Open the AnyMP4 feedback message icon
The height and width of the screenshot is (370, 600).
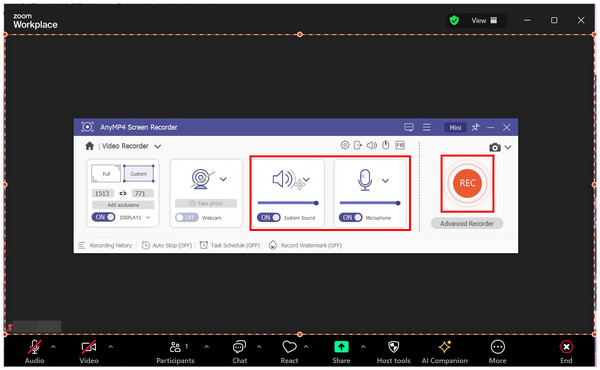[x=409, y=127]
